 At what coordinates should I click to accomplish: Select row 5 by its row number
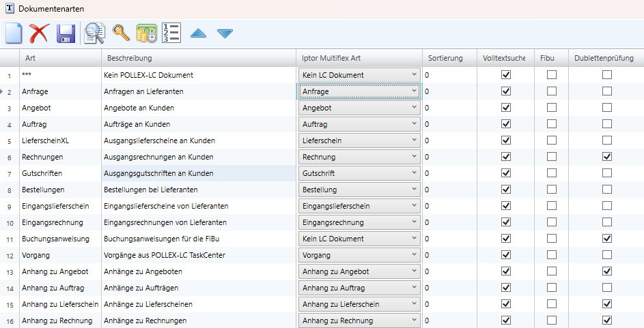coord(10,141)
